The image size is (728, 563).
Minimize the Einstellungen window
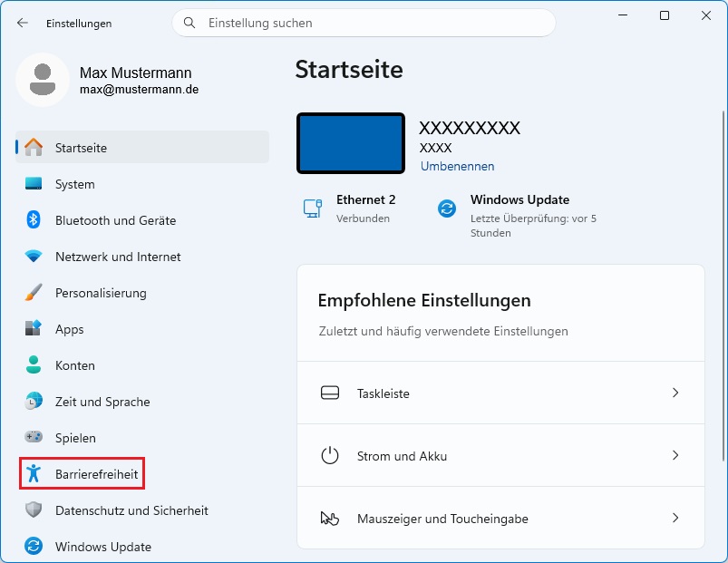pos(623,15)
